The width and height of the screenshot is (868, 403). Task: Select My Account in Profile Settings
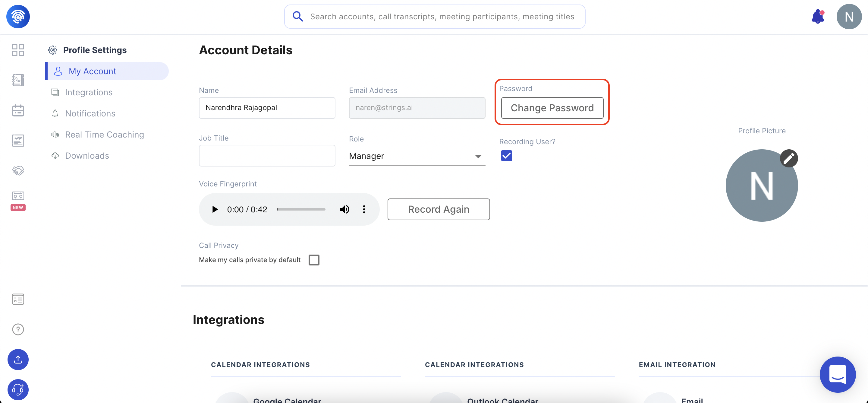click(107, 71)
